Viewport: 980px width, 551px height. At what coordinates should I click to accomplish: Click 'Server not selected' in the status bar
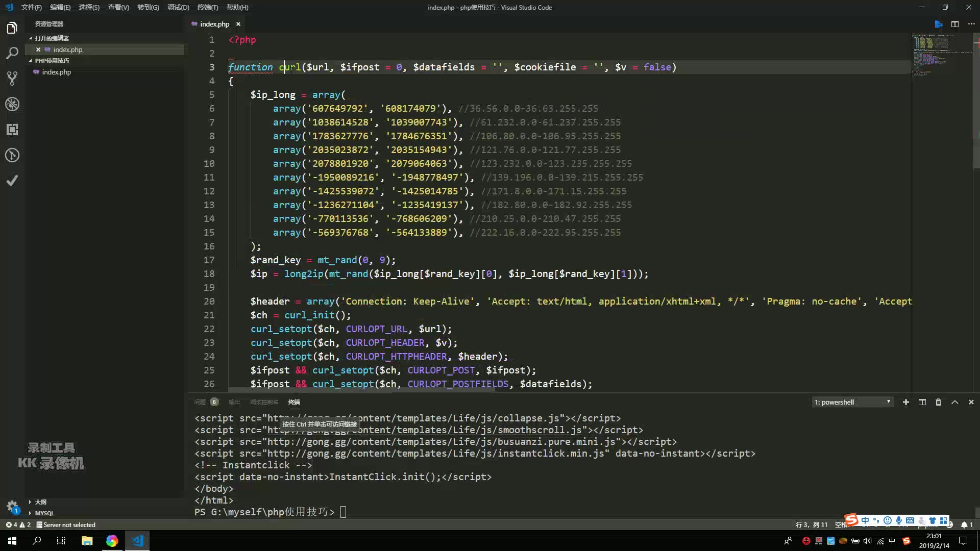point(66,524)
